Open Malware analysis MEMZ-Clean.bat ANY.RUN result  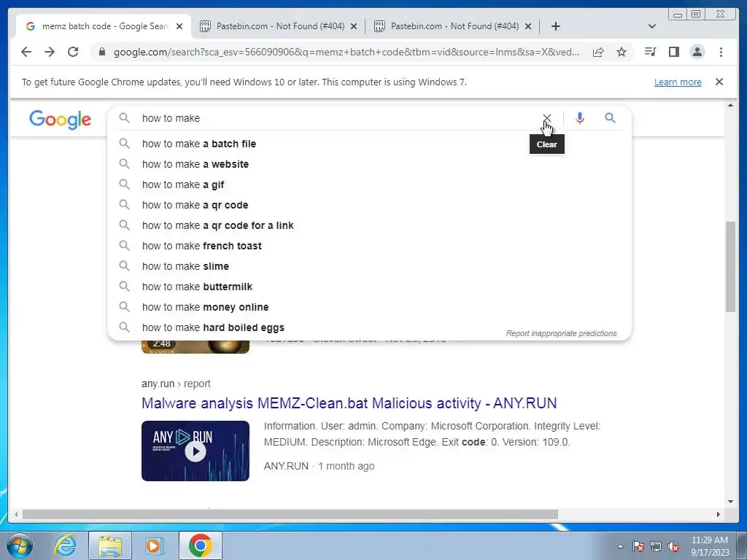(349, 402)
